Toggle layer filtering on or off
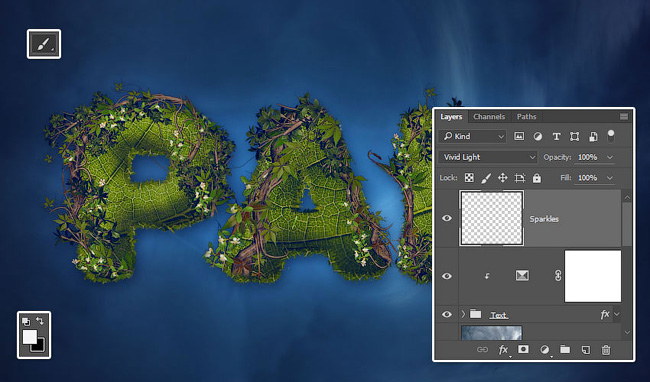 [611, 135]
